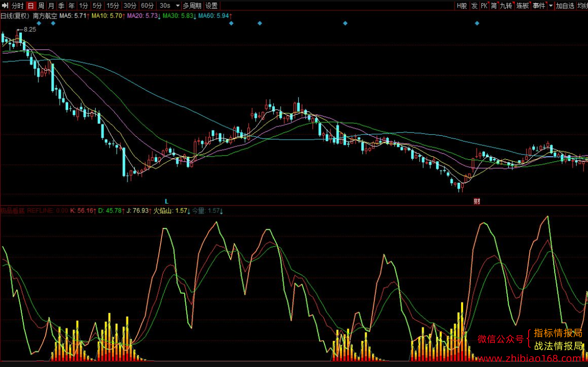This screenshot has height=367, width=588.
Task: Click the panel collapse arrow icon at top-left
Action: pyautogui.click(x=5, y=6)
